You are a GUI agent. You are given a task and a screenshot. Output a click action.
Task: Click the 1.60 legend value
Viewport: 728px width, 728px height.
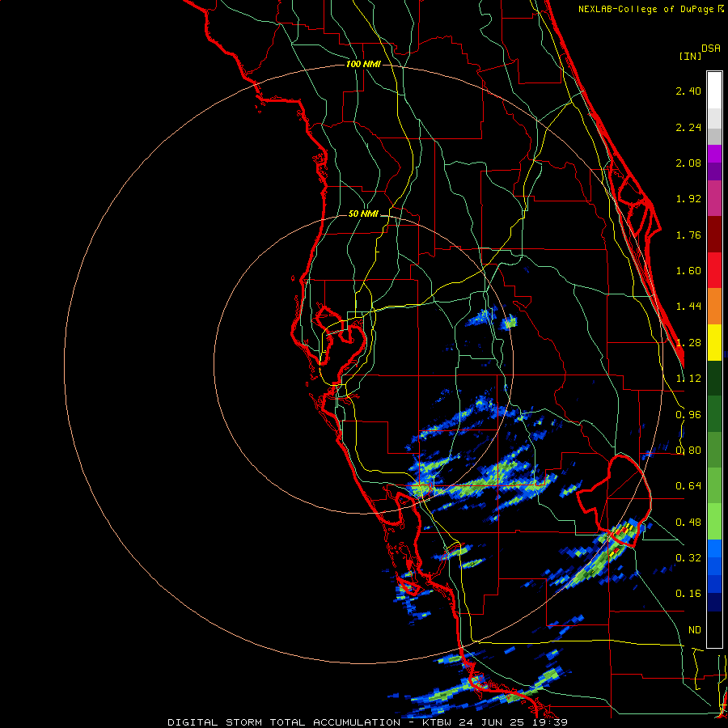point(688,271)
